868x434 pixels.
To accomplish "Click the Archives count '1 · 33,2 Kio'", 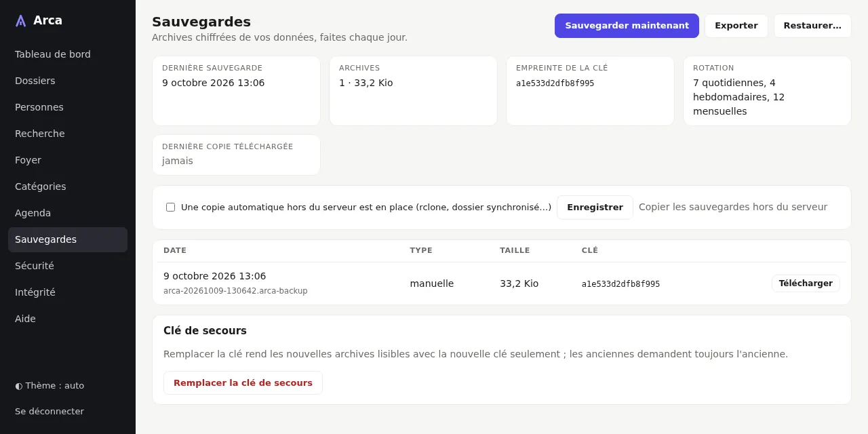I will click(x=366, y=83).
